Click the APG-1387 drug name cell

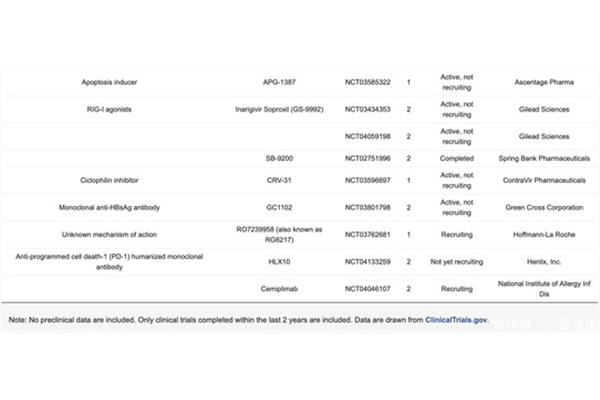pyautogui.click(x=279, y=82)
